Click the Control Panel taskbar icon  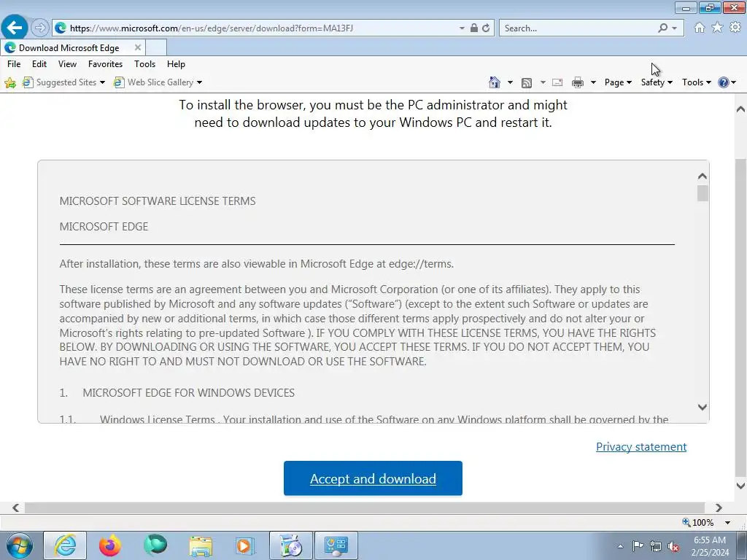tap(336, 545)
